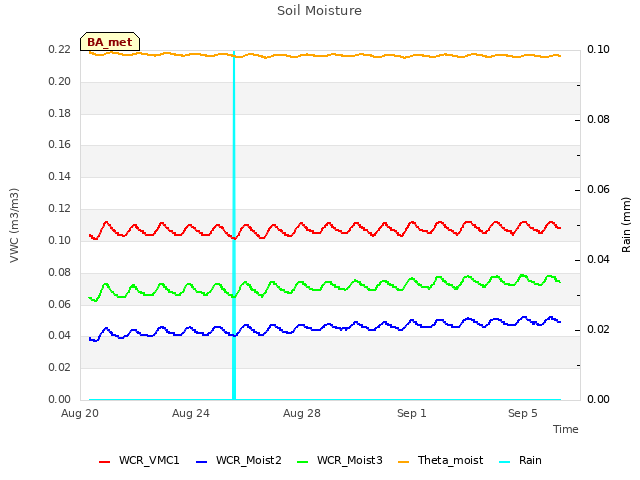Click the 0.08 right Rain axis label

pos(598,120)
